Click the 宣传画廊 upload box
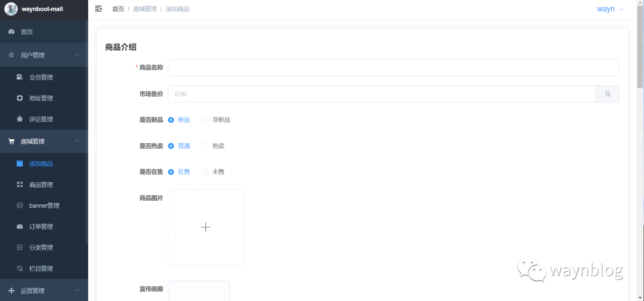 tap(199, 291)
